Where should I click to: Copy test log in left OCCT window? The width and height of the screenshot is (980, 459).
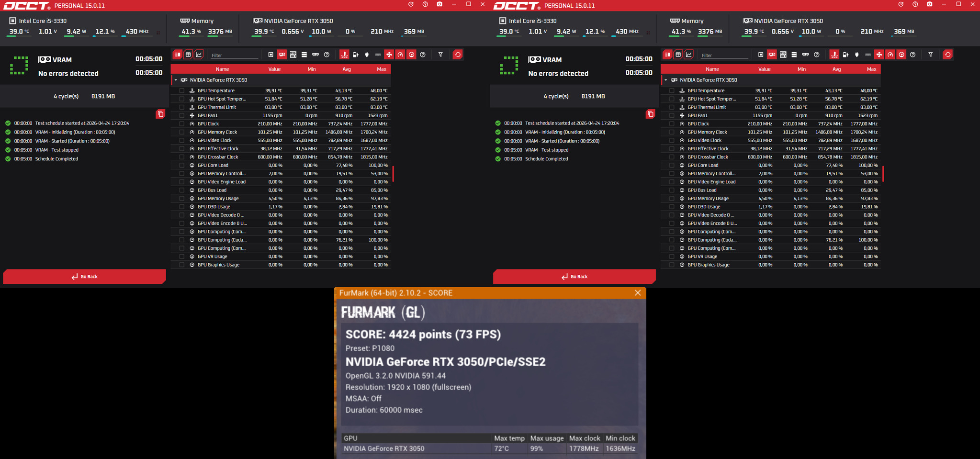160,114
